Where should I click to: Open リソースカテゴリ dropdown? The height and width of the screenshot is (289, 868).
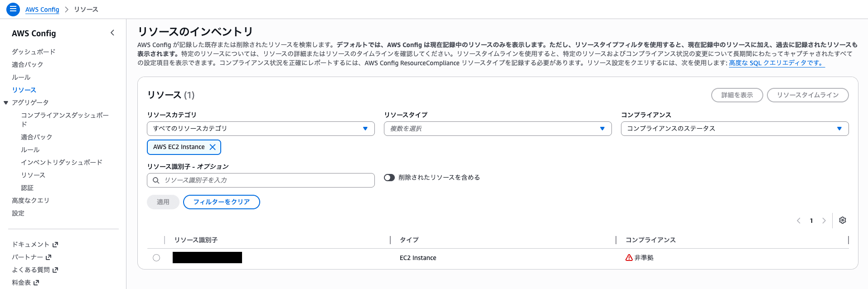tap(261, 129)
